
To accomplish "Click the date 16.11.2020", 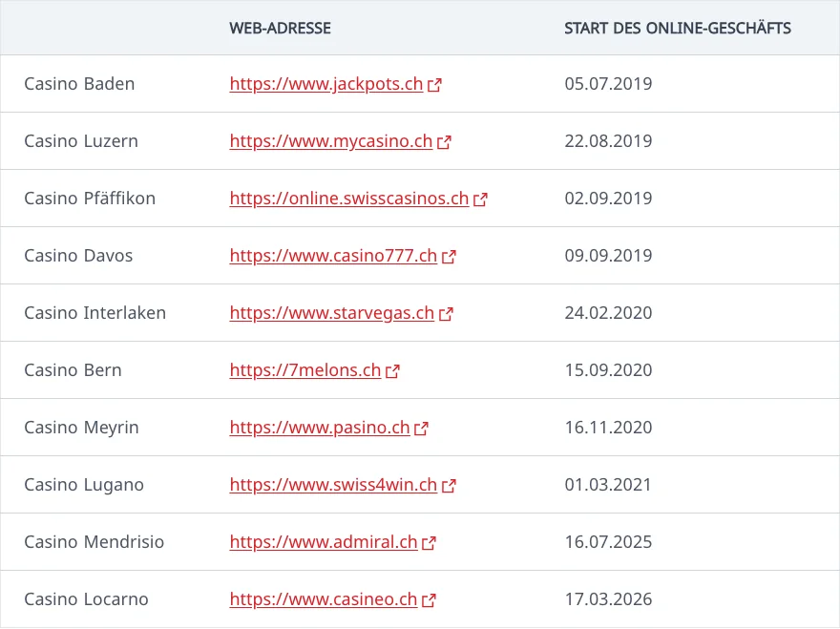I will [609, 429].
